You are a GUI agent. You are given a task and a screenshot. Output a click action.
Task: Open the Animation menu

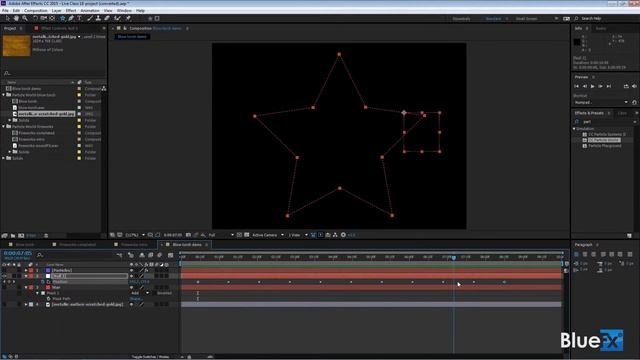pyautogui.click(x=90, y=11)
